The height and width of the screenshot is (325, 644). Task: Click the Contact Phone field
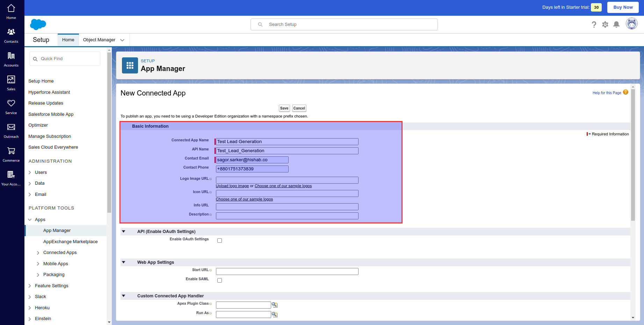click(252, 169)
